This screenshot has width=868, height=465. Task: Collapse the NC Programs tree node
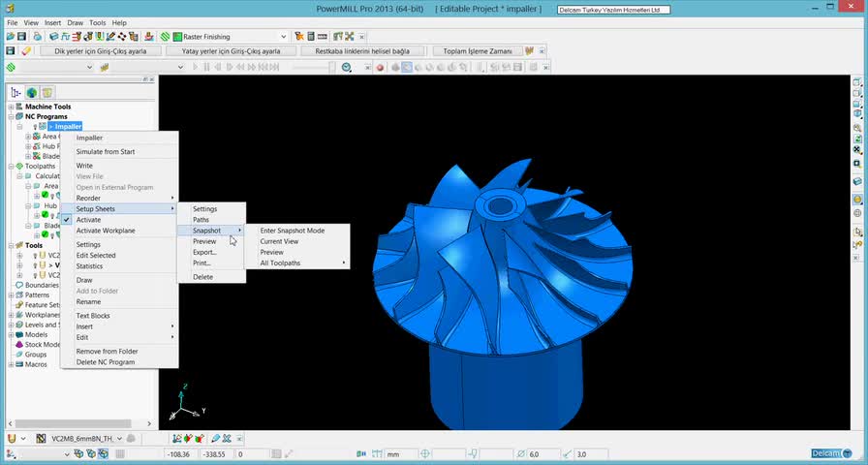click(x=11, y=117)
